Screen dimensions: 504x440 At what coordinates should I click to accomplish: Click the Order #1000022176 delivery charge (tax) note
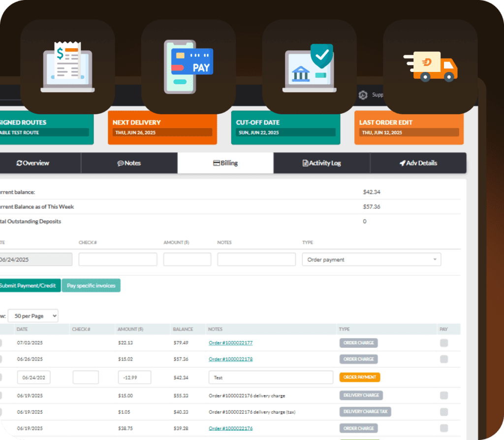click(x=252, y=412)
